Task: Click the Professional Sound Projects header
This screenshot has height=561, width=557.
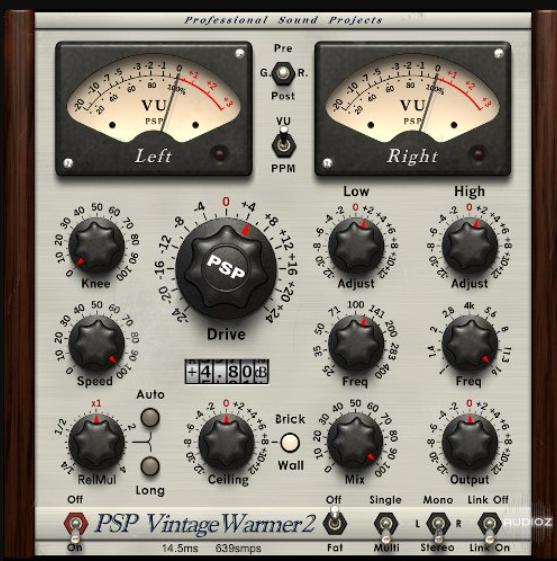Action: pyautogui.click(x=283, y=20)
